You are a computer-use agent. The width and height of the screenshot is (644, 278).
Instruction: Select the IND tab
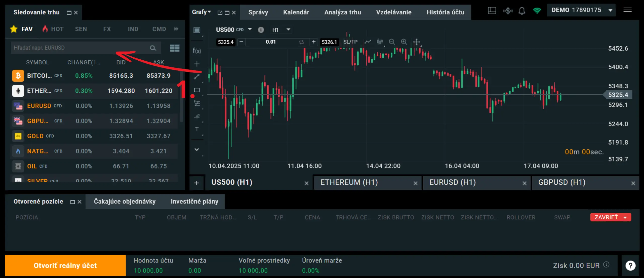pyautogui.click(x=133, y=29)
